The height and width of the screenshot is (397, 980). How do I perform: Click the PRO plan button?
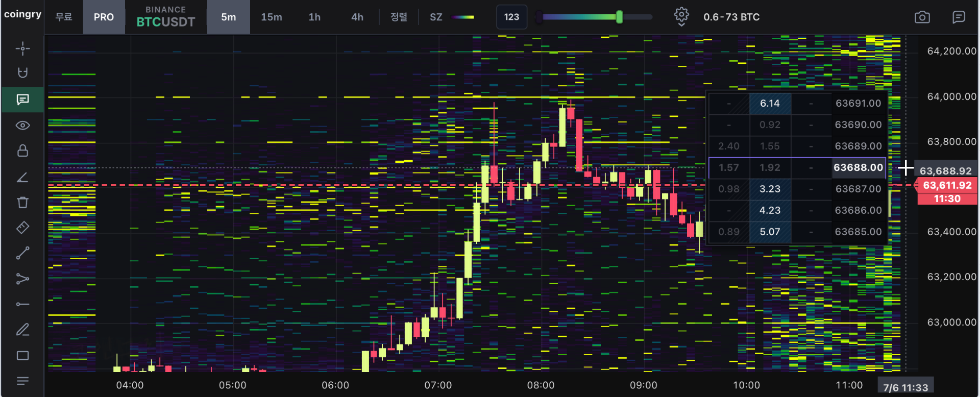point(104,17)
